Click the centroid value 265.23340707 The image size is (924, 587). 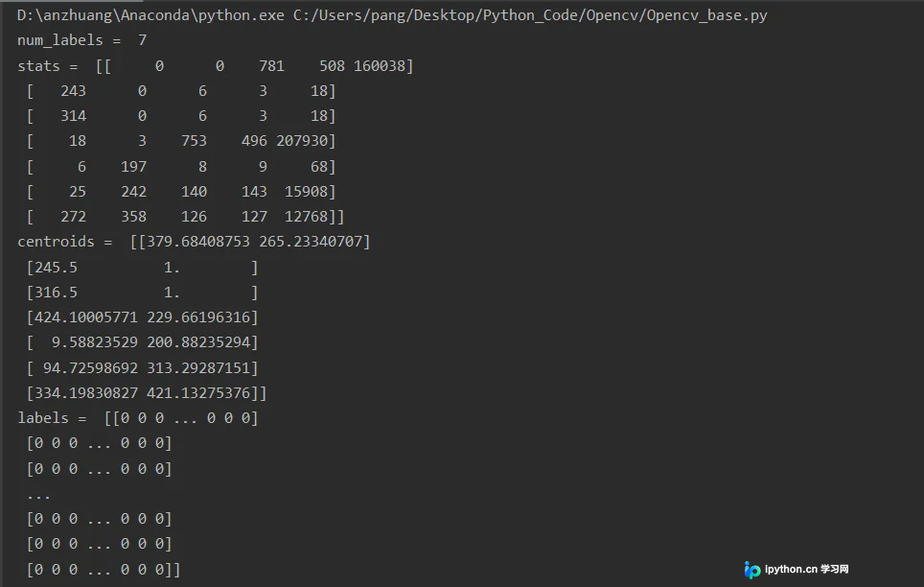311,242
